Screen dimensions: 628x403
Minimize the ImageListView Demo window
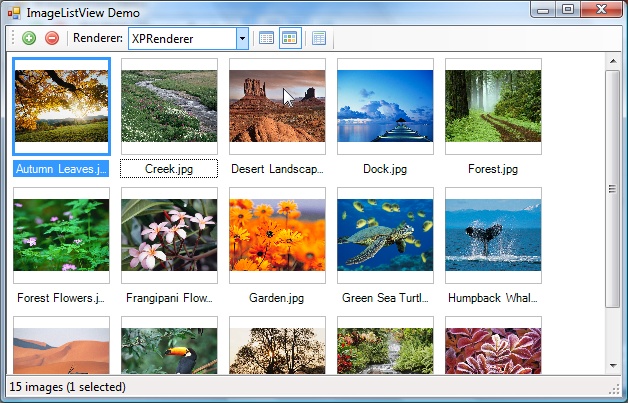(x=543, y=10)
